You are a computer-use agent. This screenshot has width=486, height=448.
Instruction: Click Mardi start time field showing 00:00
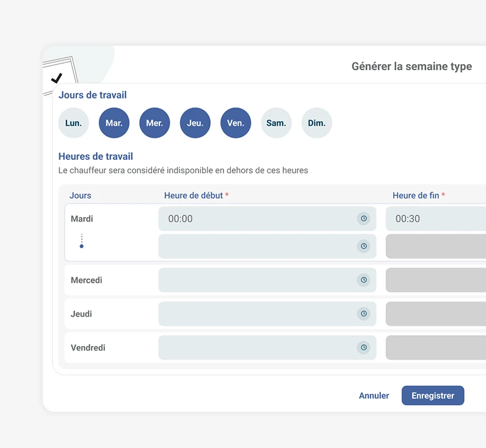click(x=256, y=219)
